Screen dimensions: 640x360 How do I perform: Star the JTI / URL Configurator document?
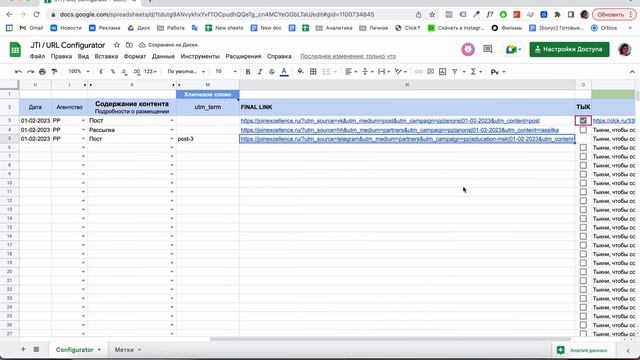[x=117, y=45]
